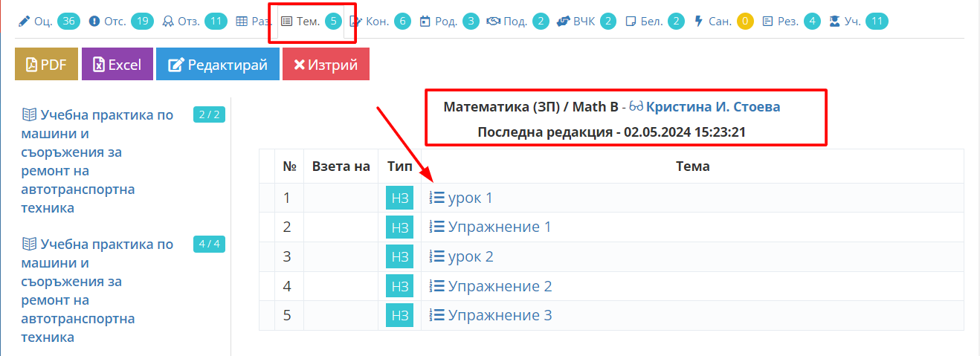Export topics with the PDF button
The image size is (980, 356).
[x=46, y=64]
